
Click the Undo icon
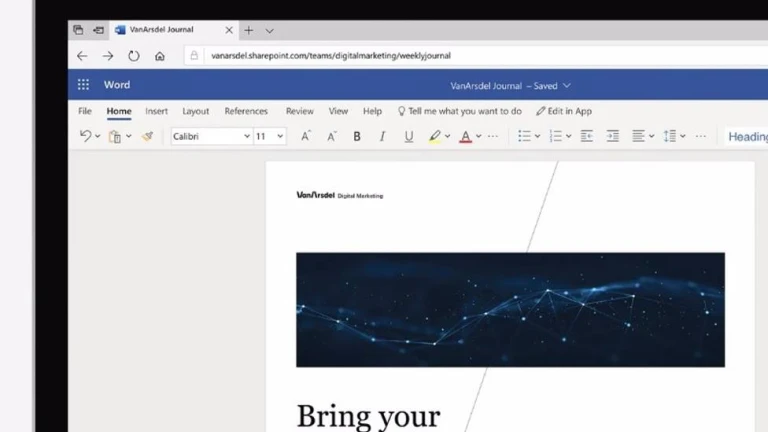[x=85, y=136]
